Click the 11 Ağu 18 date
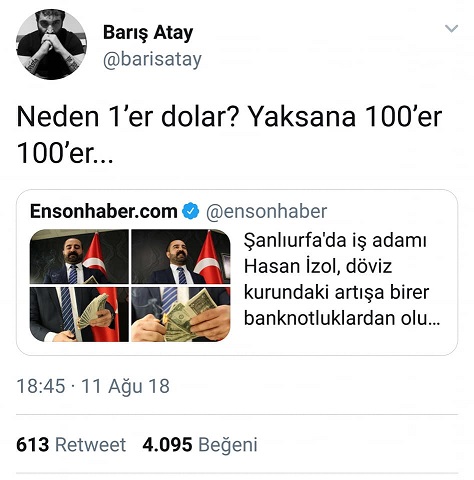The width and height of the screenshot is (474, 480). coord(125,387)
